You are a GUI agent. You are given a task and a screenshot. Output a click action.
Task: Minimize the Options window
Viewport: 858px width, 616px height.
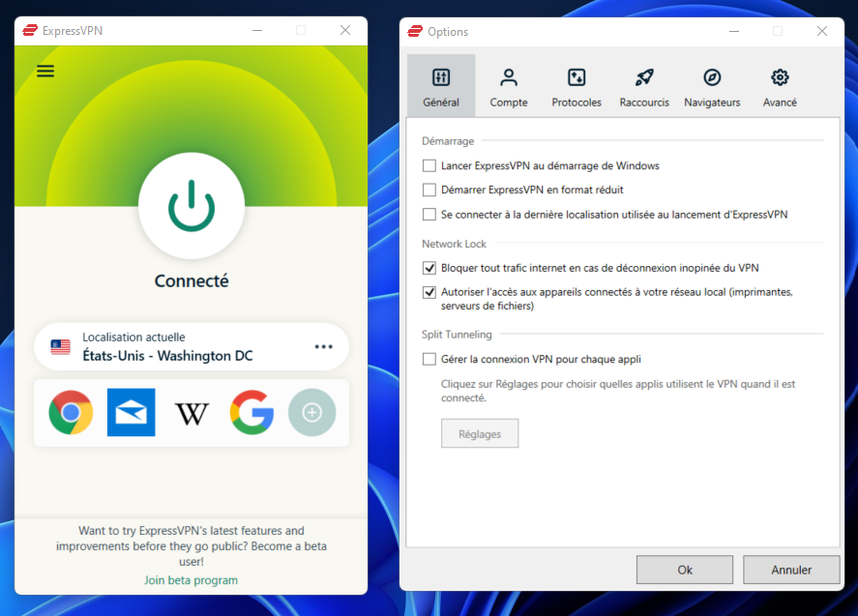point(734,32)
